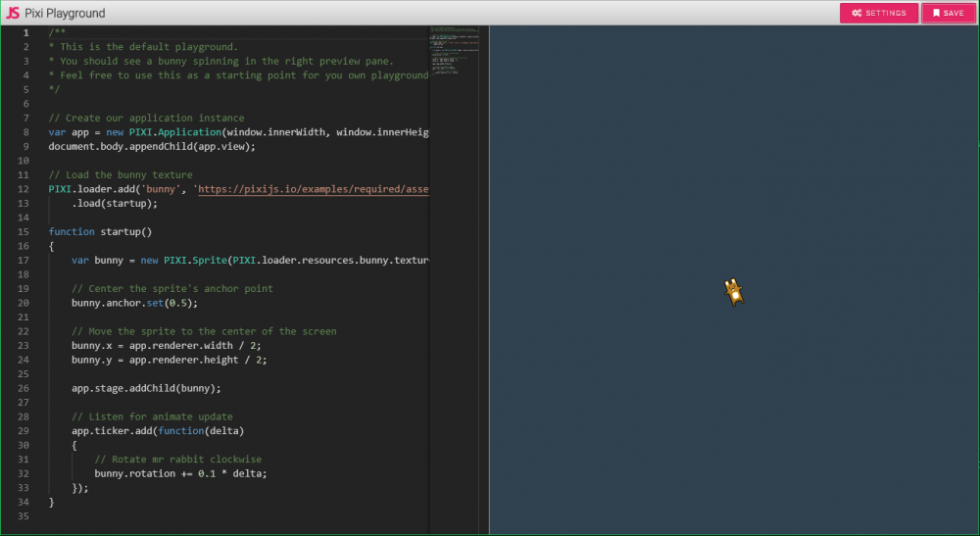The width and height of the screenshot is (980, 536).
Task: Click 'app.ticker.add(function(delta)' line
Action: coord(158,430)
